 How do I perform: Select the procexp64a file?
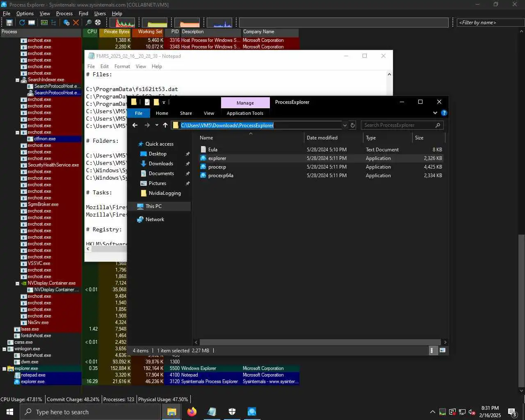click(221, 176)
